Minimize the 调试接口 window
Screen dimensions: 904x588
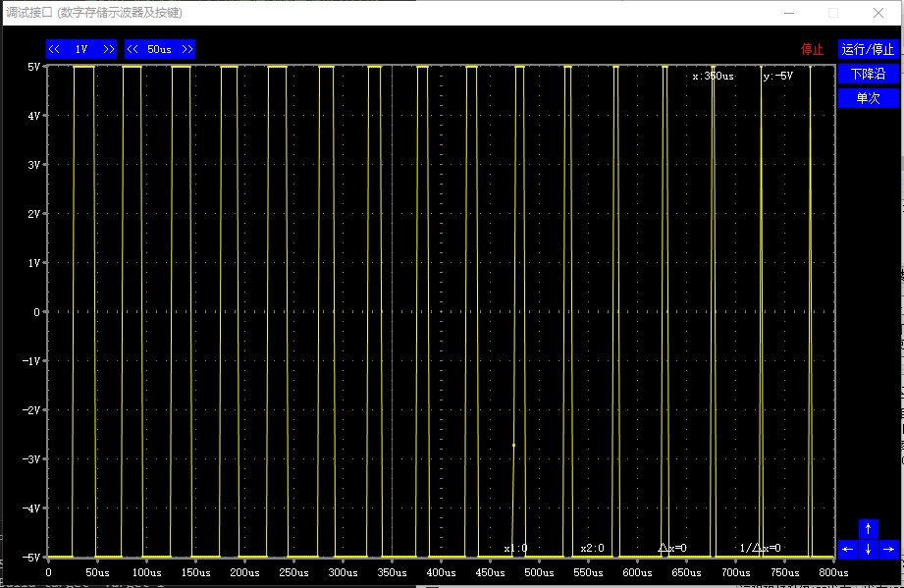click(x=788, y=13)
